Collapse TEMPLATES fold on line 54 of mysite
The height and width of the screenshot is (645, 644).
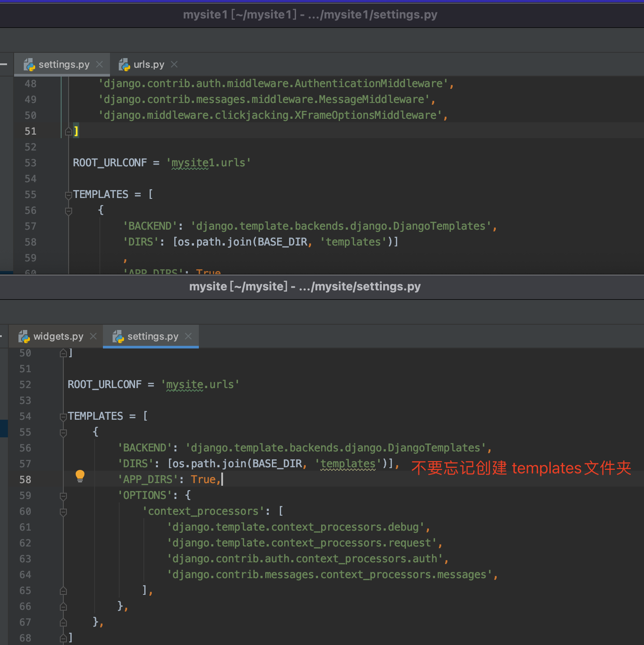[x=63, y=417]
